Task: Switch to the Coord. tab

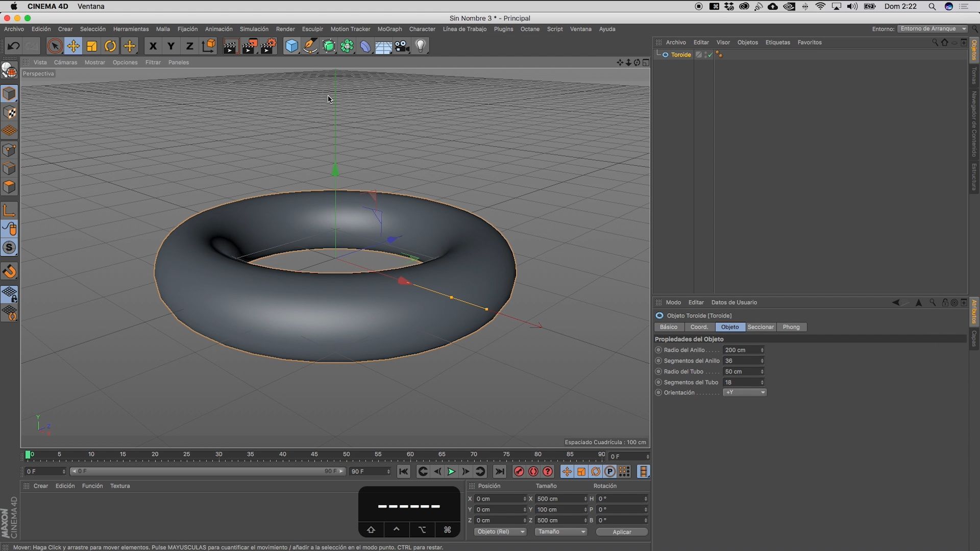Action: (x=699, y=327)
